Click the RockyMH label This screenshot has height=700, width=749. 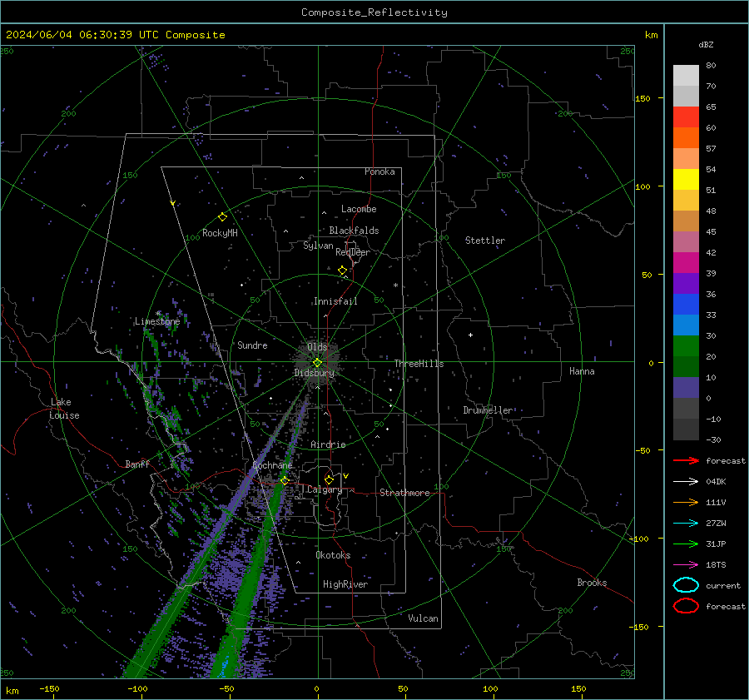pyautogui.click(x=220, y=233)
